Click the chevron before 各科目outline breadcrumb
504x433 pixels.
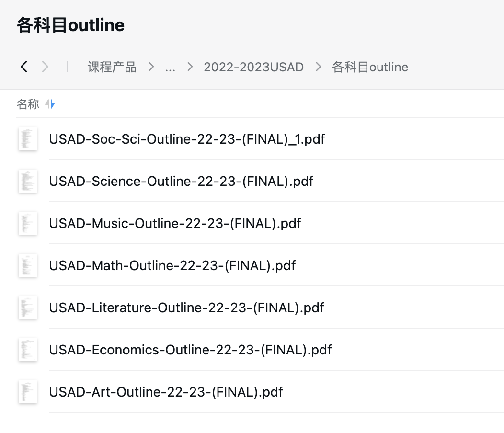pos(319,67)
